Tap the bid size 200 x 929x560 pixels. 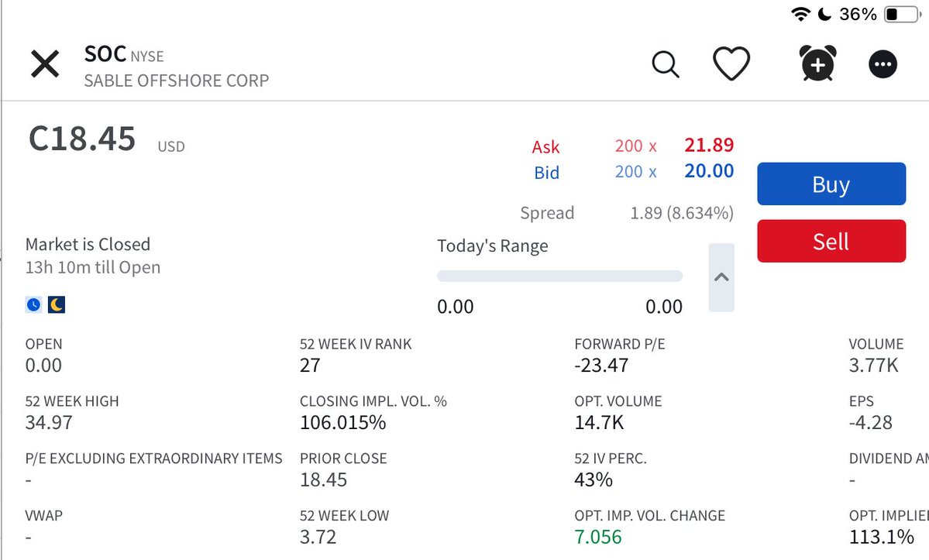pos(635,172)
